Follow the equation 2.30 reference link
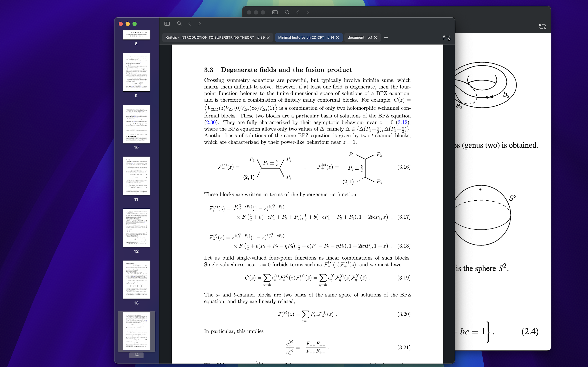 pyautogui.click(x=211, y=122)
